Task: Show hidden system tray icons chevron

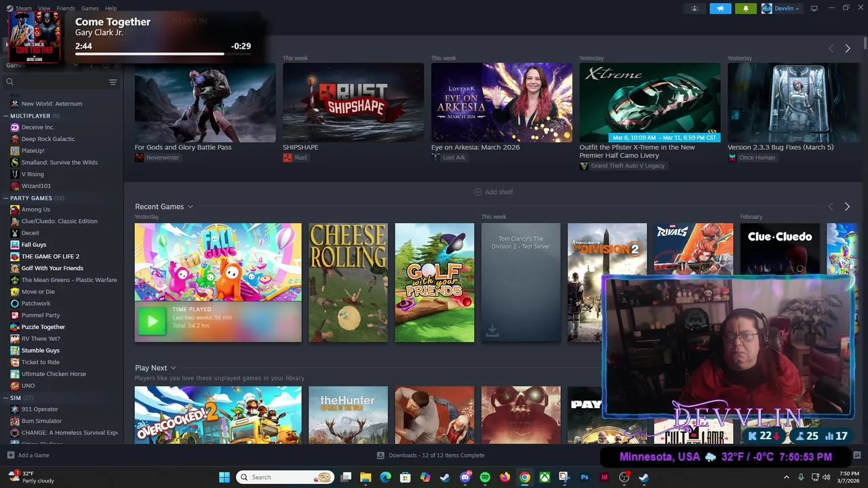Action: [787, 477]
